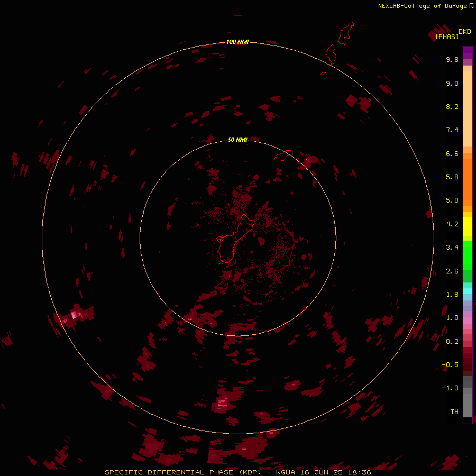Screen dimensions: 476x476
Task: Click the 8.2 legend label
Action: point(452,106)
